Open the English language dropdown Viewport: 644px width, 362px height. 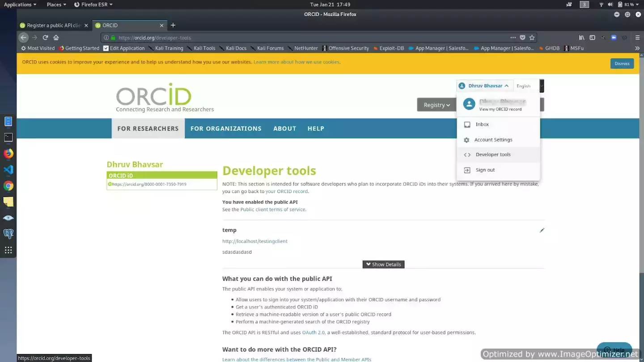click(529, 86)
